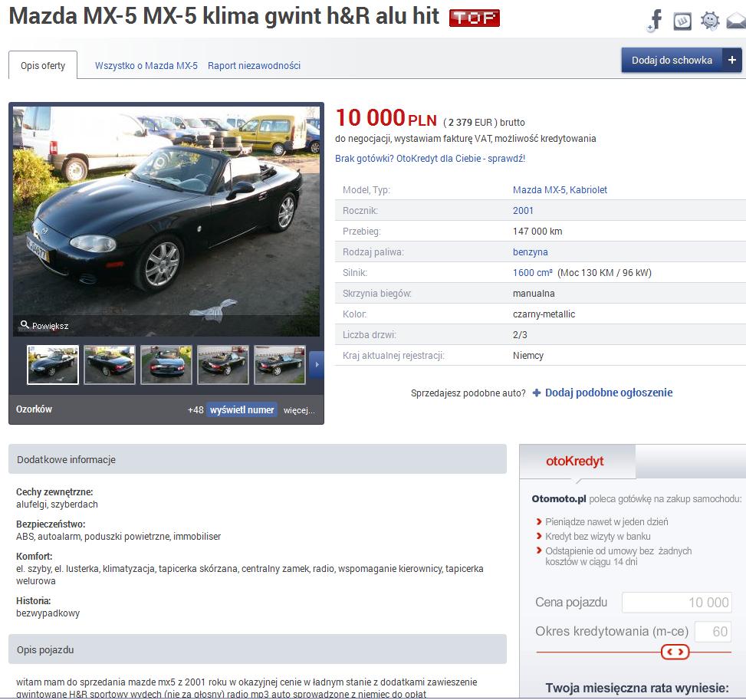Viewport: 746px width, 700px height.
Task: Click the red TOP badge
Action: tap(475, 18)
